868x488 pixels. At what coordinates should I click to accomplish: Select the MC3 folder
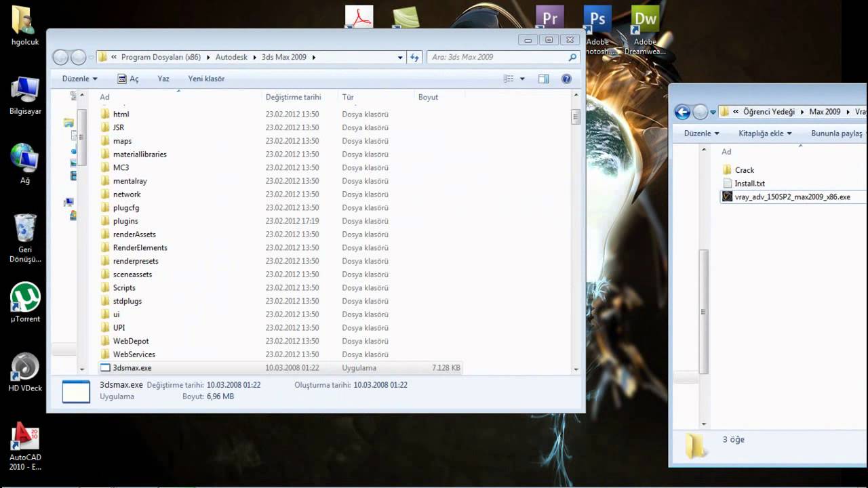pyautogui.click(x=115, y=167)
